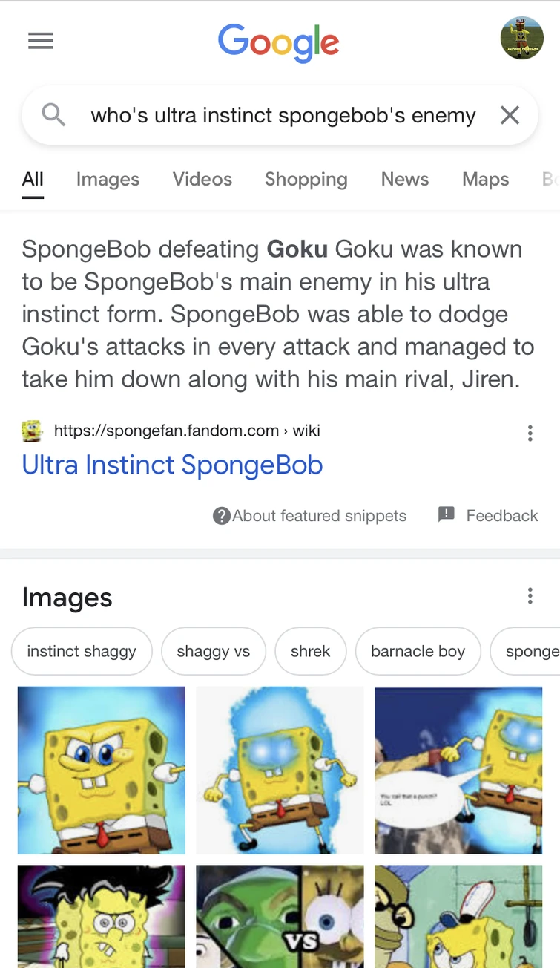Open the hamburger menu
This screenshot has height=968, width=560.
(x=40, y=41)
